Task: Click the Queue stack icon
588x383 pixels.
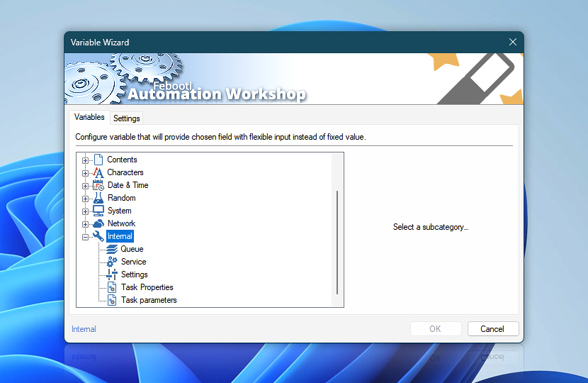Action: click(112, 249)
